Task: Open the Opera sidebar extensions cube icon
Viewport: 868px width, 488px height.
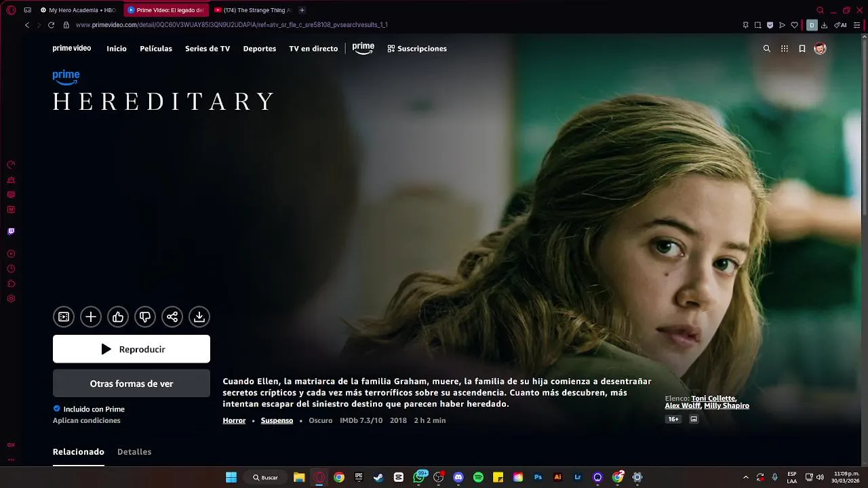Action: (11, 284)
